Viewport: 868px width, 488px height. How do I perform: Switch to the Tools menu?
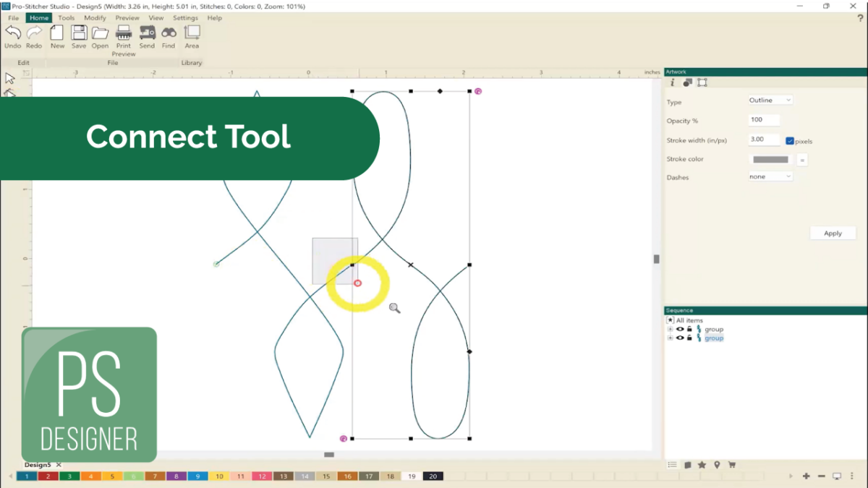66,17
